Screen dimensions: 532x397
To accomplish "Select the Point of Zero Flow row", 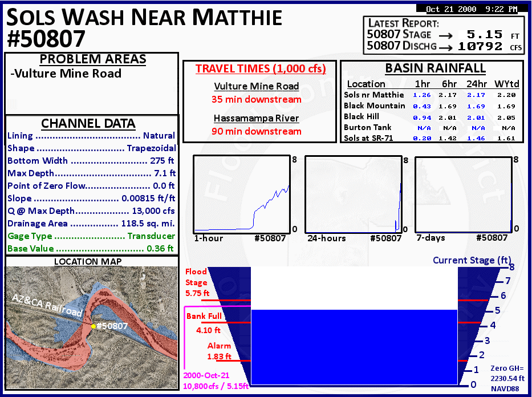I will tap(91, 185).
